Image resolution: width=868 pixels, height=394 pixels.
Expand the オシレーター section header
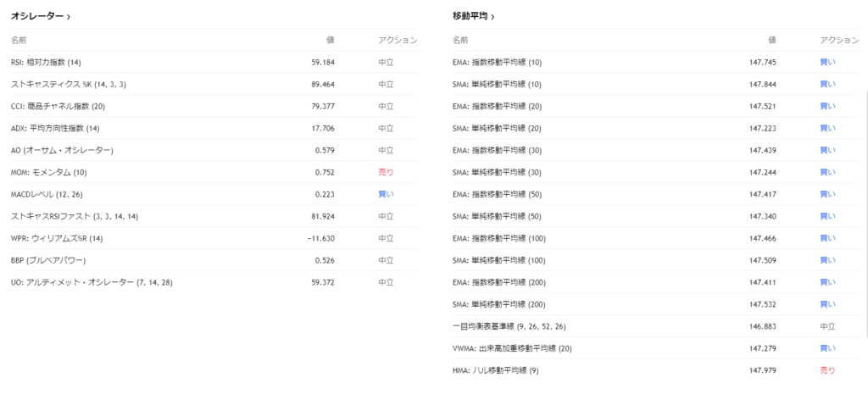[x=40, y=16]
